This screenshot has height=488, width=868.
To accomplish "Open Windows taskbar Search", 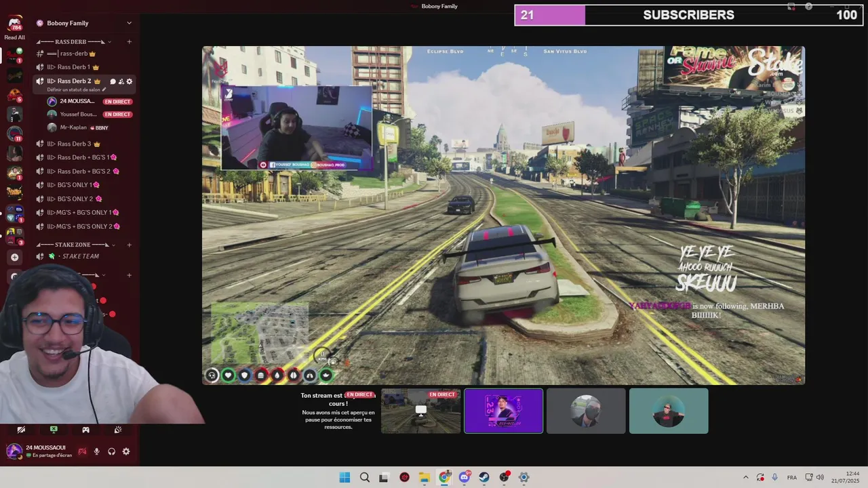I will [x=365, y=477].
